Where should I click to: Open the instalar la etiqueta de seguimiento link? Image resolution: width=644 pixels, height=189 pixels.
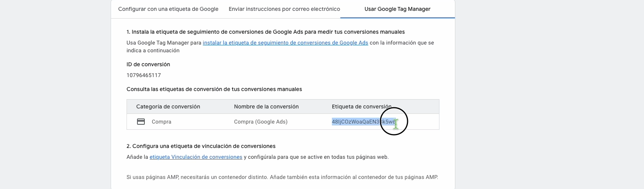[x=285, y=43]
